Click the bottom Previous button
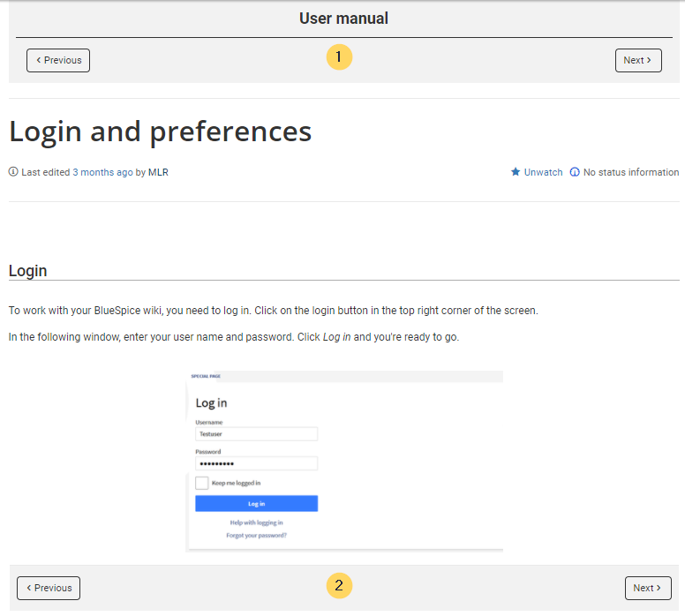The image size is (685, 616). click(x=49, y=588)
